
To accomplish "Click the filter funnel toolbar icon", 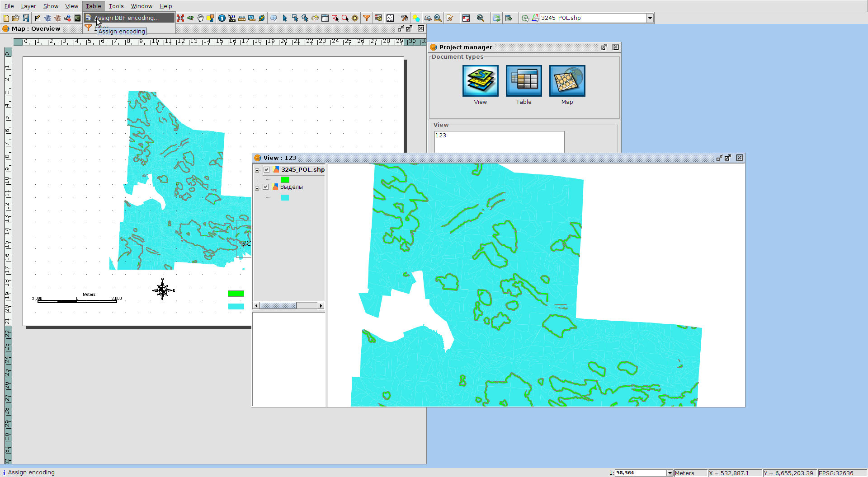I will pyautogui.click(x=367, y=18).
